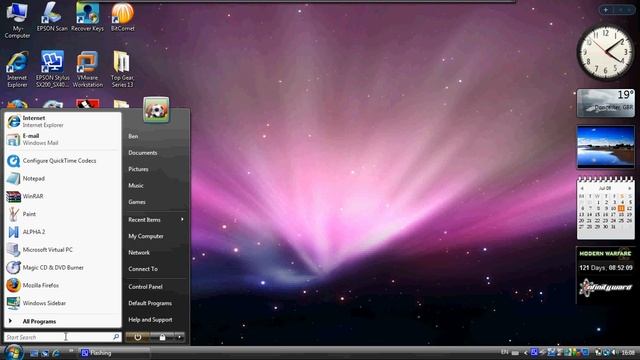
Task: Click the taskbar clock showing 16:08
Action: pyautogui.click(x=628, y=352)
